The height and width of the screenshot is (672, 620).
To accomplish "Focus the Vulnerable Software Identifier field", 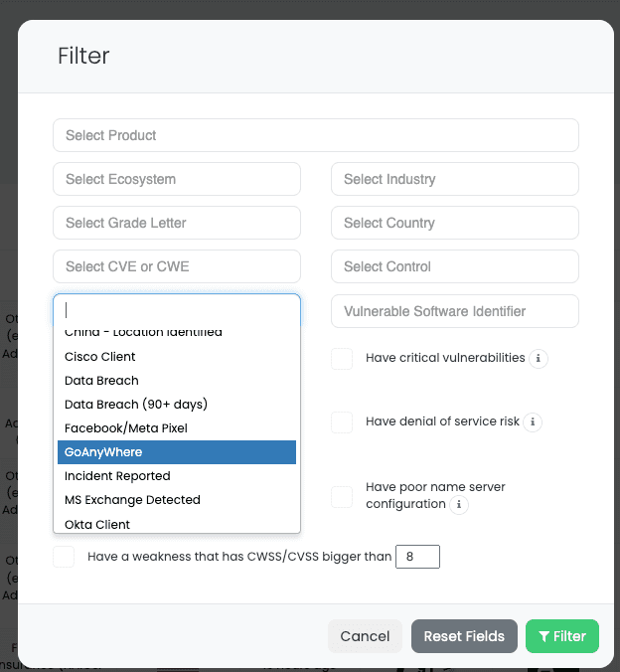I will pyautogui.click(x=454, y=311).
